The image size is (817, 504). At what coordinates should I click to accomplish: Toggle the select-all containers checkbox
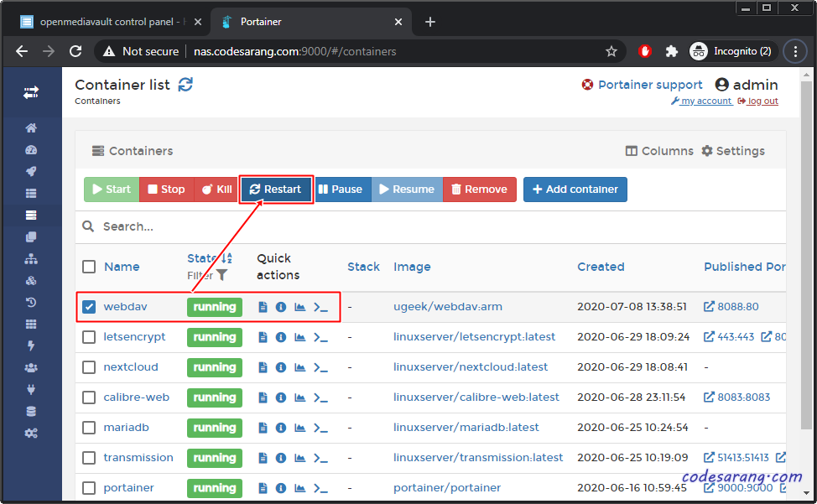click(89, 267)
